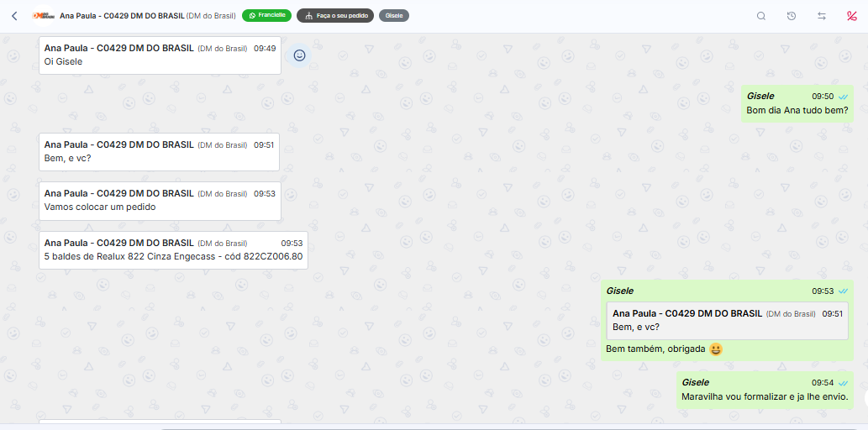
Task: Click the WhatsApp icon in Francielle badge
Action: (252, 15)
